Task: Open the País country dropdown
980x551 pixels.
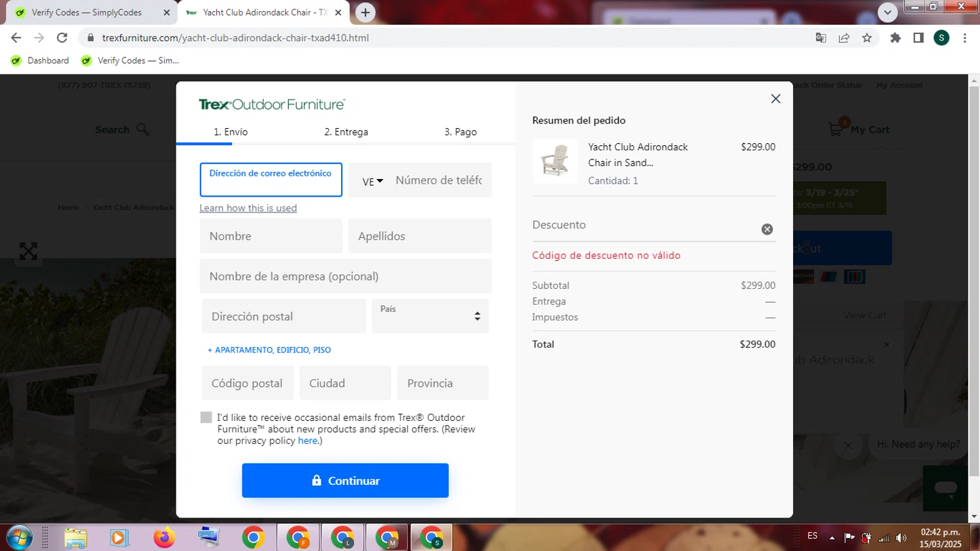Action: pyautogui.click(x=430, y=316)
